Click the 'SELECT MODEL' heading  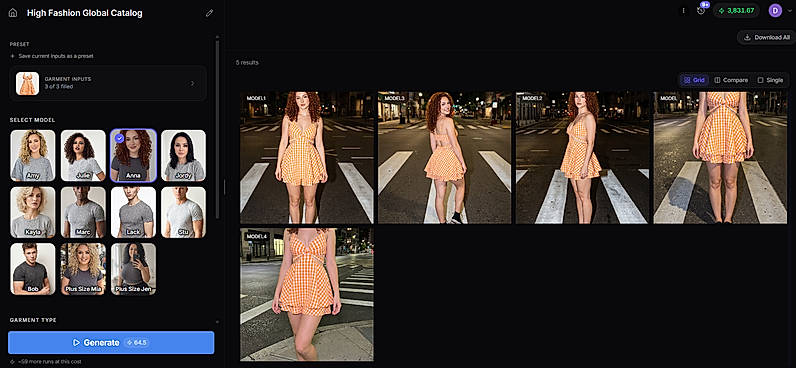pos(32,120)
